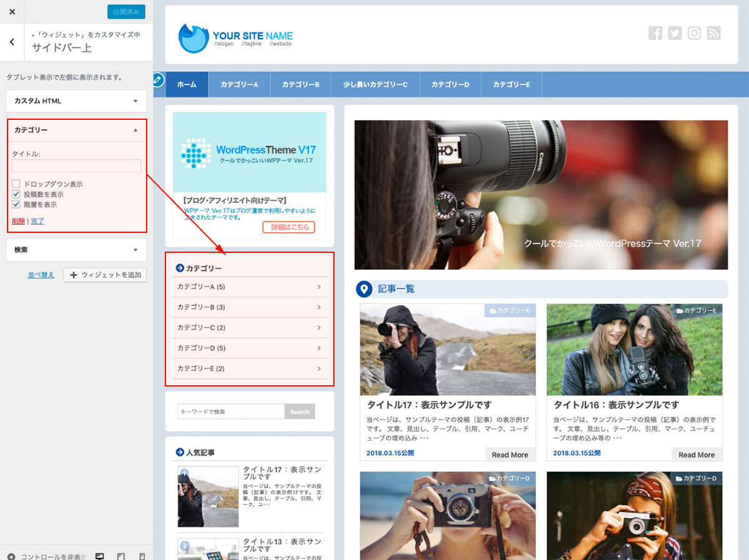Viewport: 749px width, 560px height.
Task: Click Read More for タイトル16
Action: pos(697,454)
